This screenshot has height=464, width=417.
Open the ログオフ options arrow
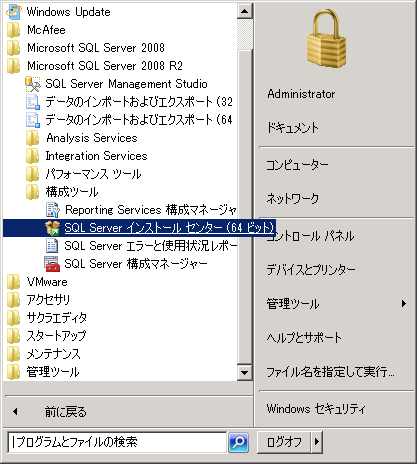(317, 442)
